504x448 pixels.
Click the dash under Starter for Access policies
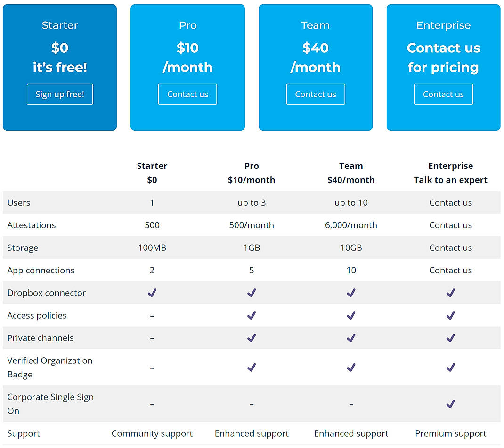pyautogui.click(x=152, y=315)
